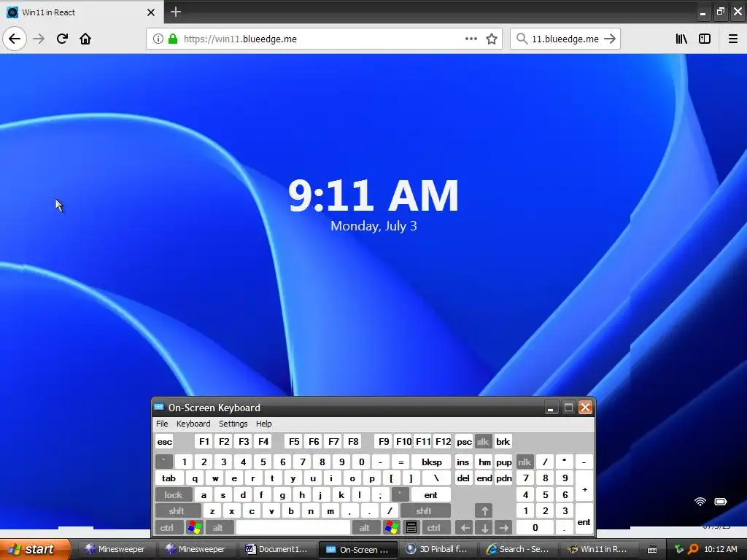The height and width of the screenshot is (560, 747).
Task: Click the F12 key on On-Screen Keyboard
Action: click(443, 441)
